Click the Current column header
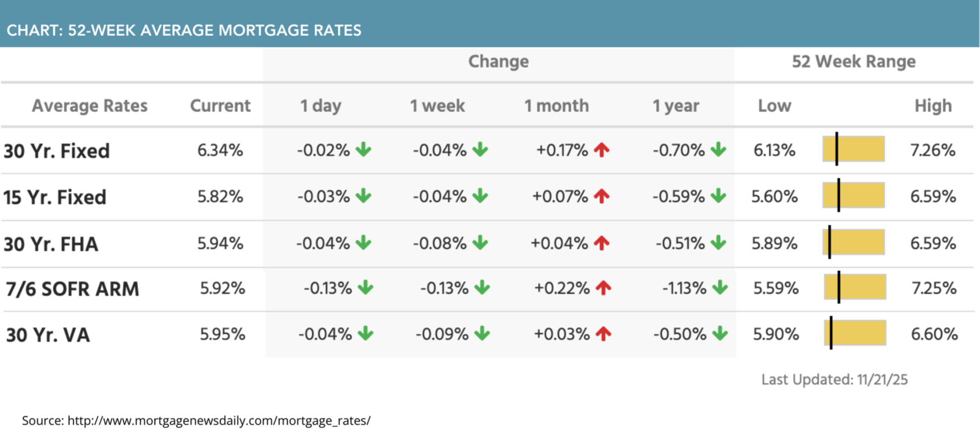 coord(220,106)
